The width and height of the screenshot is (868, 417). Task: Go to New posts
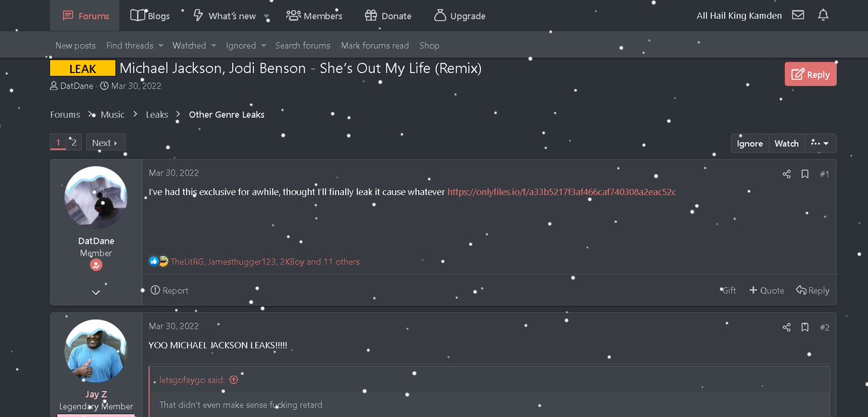75,46
